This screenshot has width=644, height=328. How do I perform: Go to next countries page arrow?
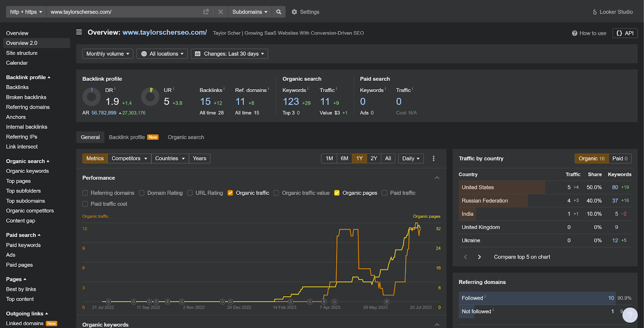tap(479, 257)
